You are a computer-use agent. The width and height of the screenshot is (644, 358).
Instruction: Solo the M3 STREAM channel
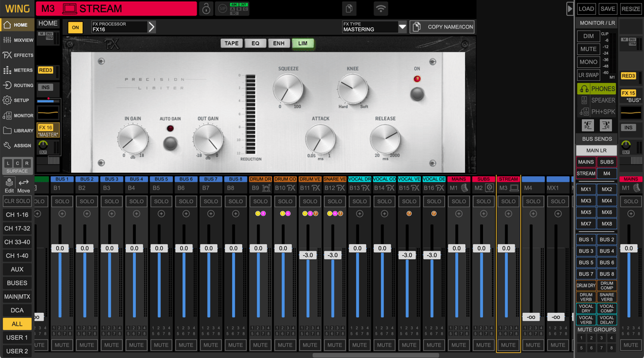click(x=509, y=201)
